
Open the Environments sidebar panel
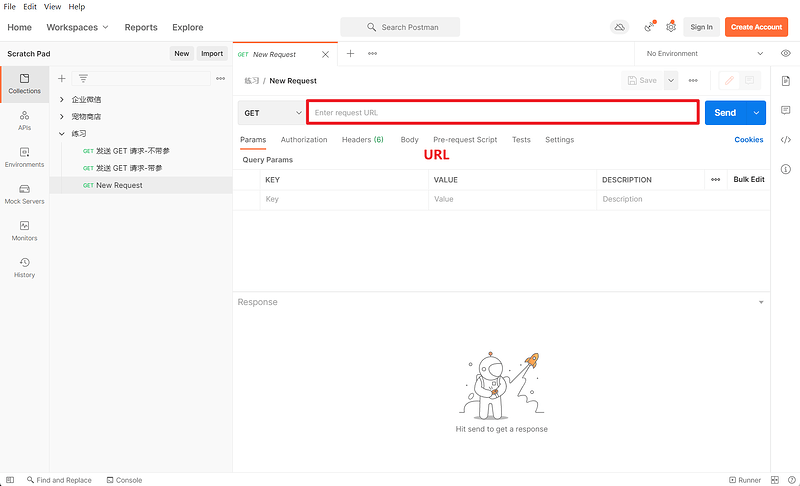click(x=24, y=158)
